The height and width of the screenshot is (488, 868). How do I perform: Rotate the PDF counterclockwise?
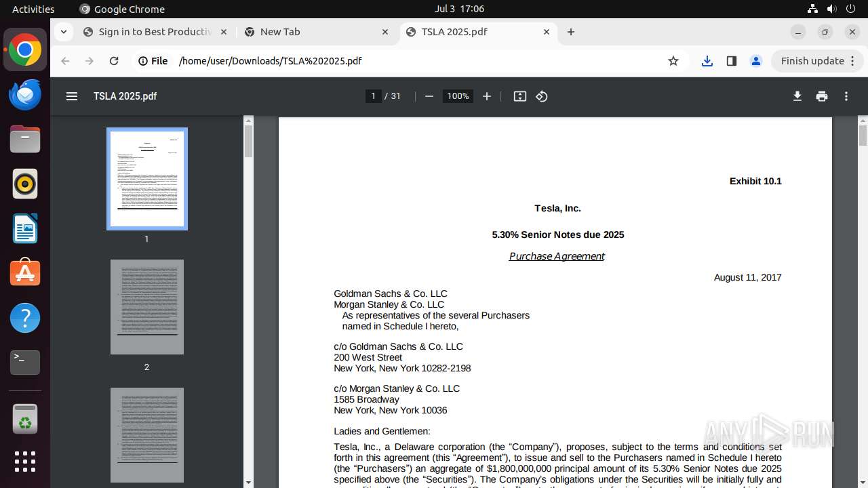[542, 96]
